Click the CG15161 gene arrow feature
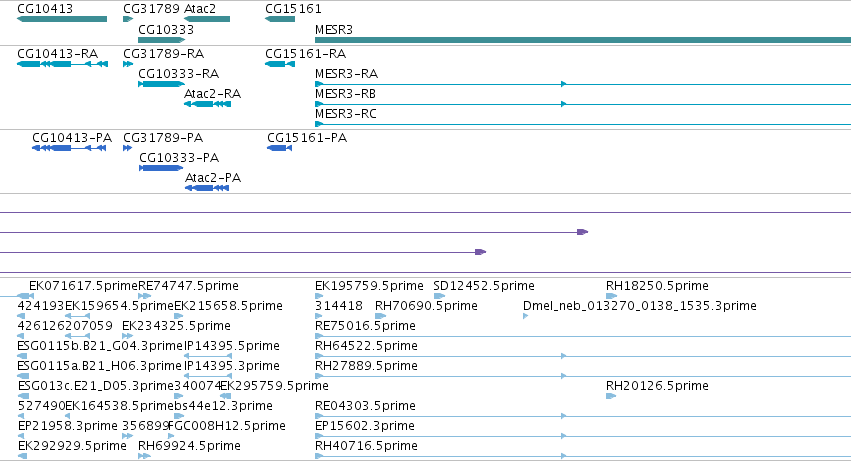 click(x=280, y=19)
